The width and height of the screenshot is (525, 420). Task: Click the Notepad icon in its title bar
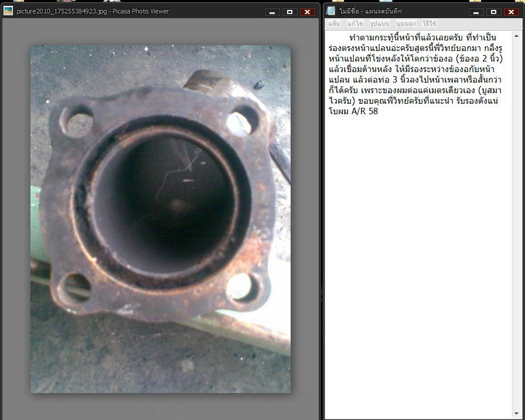point(331,11)
